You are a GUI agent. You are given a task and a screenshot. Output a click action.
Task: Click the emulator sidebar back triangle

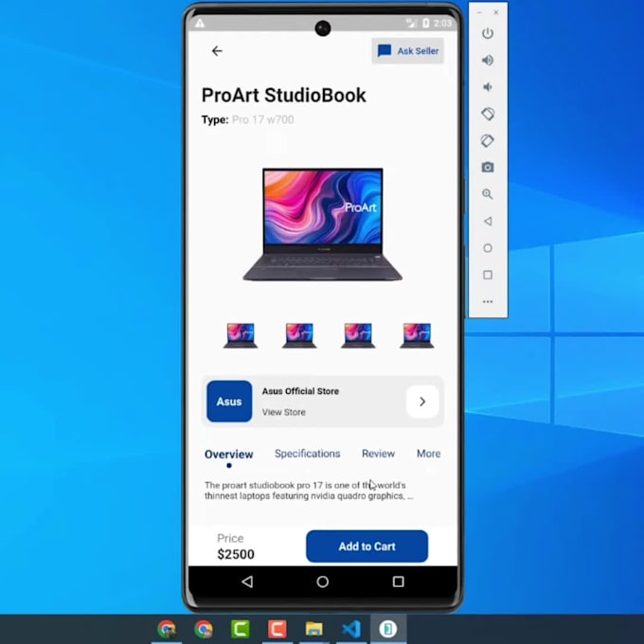point(488,222)
